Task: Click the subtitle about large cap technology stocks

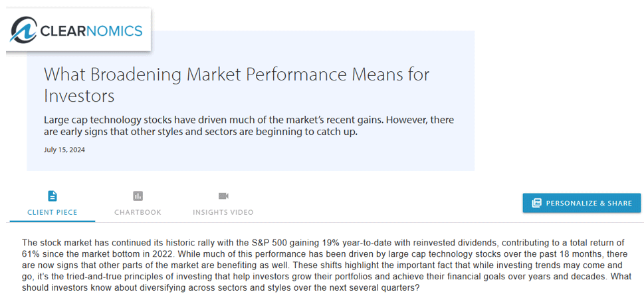Action: 249,126
